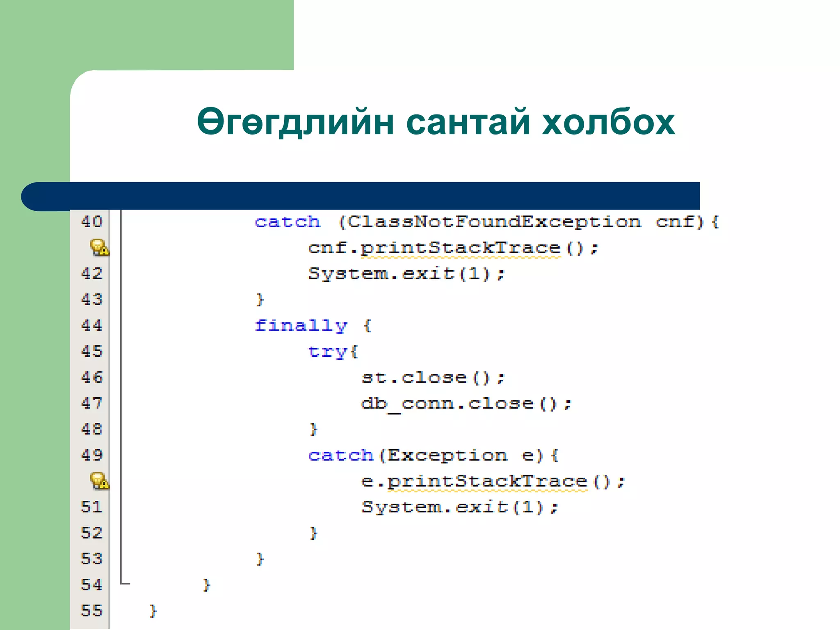Screen dimensions: 840x630
Task: Click the warning lightbulb icon beside cnf.printStackTrace
Action: tap(99, 247)
